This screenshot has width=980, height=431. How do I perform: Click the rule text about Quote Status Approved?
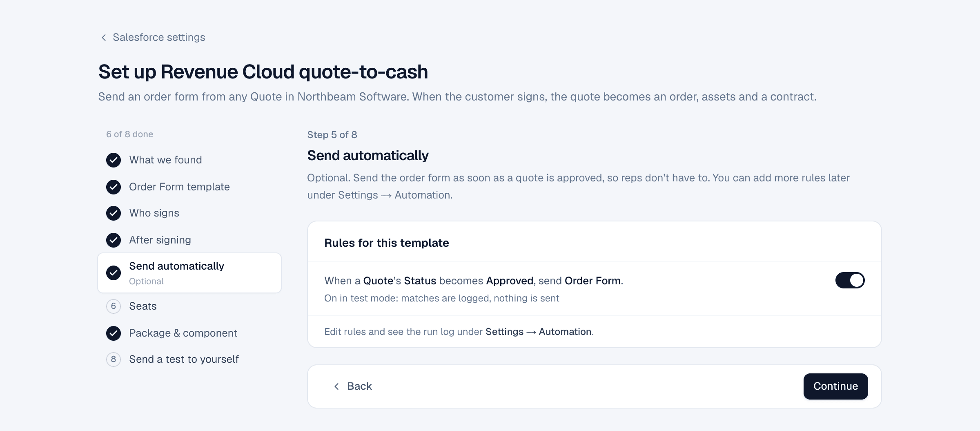click(474, 281)
